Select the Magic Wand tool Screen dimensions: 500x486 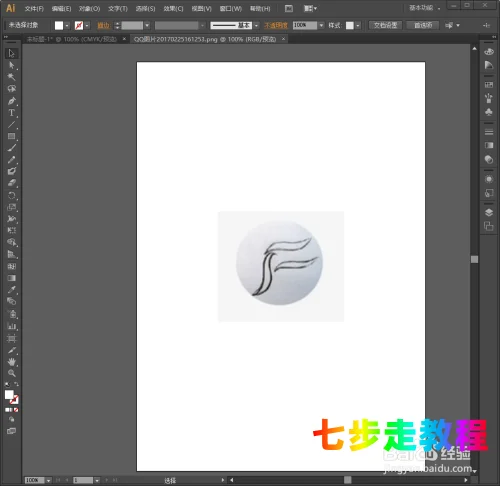click(x=11, y=77)
